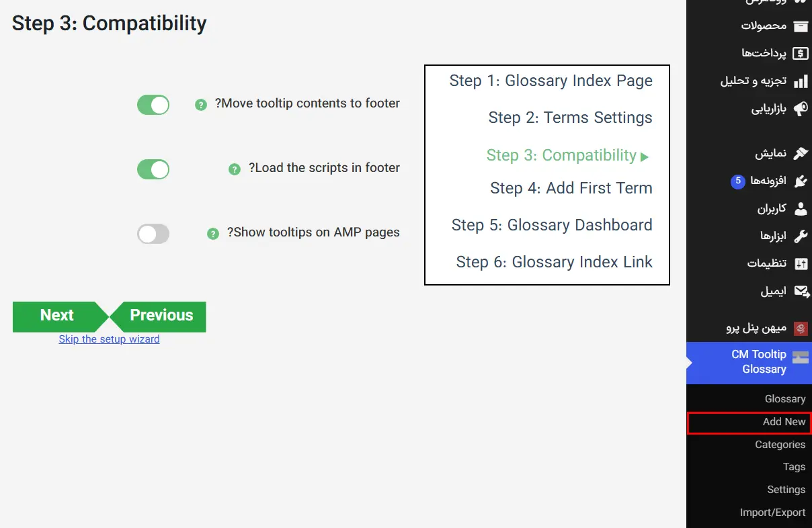
Task: Open Users (کاربران) person icon
Action: tap(801, 209)
